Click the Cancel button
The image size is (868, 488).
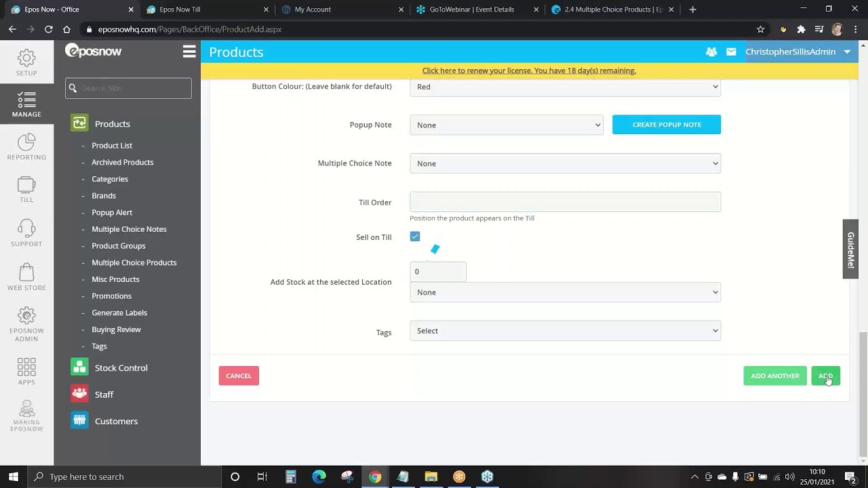coord(239,375)
